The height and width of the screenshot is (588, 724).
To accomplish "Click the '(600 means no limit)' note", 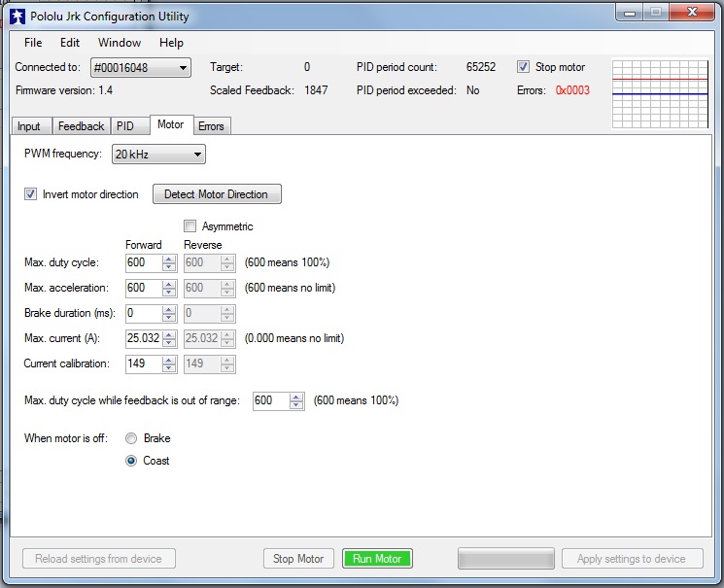I will (x=290, y=288).
